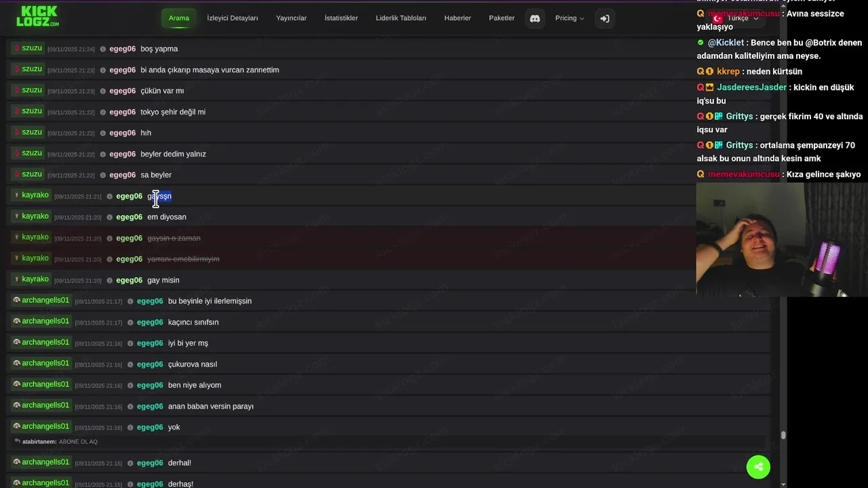Viewport: 868px width, 488px height.
Task: Click Grittys name in 'gerçek fikrim' chat message
Action: click(739, 117)
